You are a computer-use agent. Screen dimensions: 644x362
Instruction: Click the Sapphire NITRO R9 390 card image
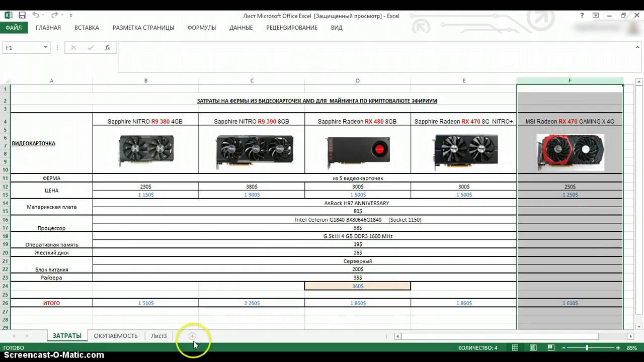click(x=255, y=152)
